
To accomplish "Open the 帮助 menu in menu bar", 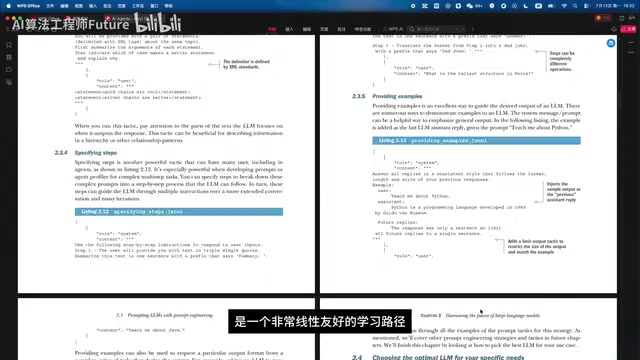I will pos(169,6).
